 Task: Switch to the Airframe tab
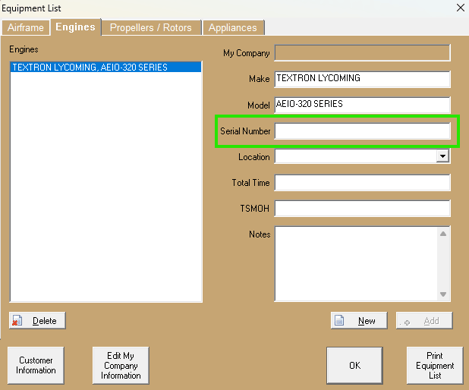tap(26, 27)
